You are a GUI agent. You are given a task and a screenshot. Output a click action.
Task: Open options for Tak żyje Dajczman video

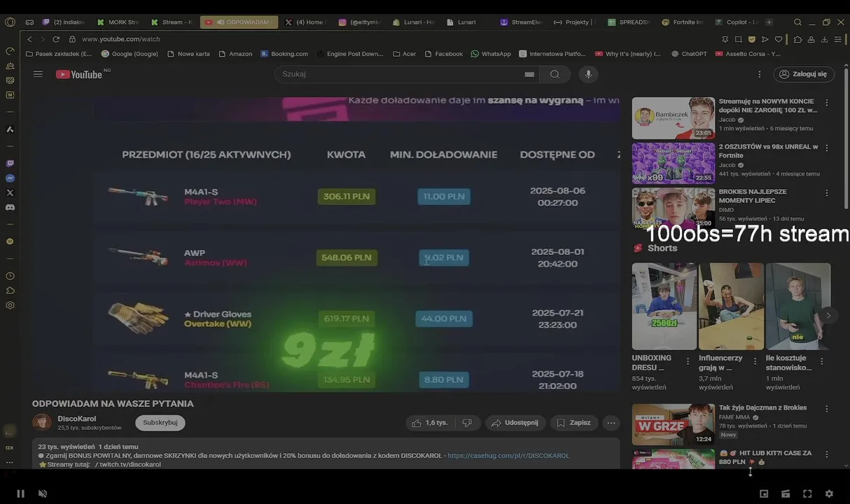click(826, 409)
